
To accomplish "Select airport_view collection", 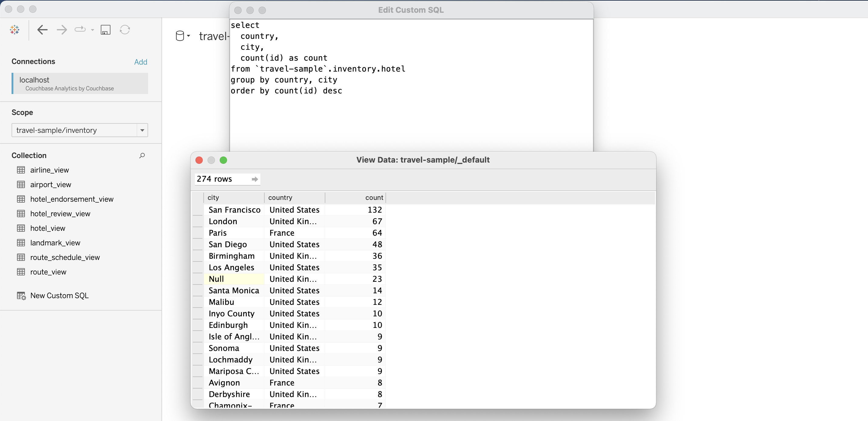I will 51,184.
